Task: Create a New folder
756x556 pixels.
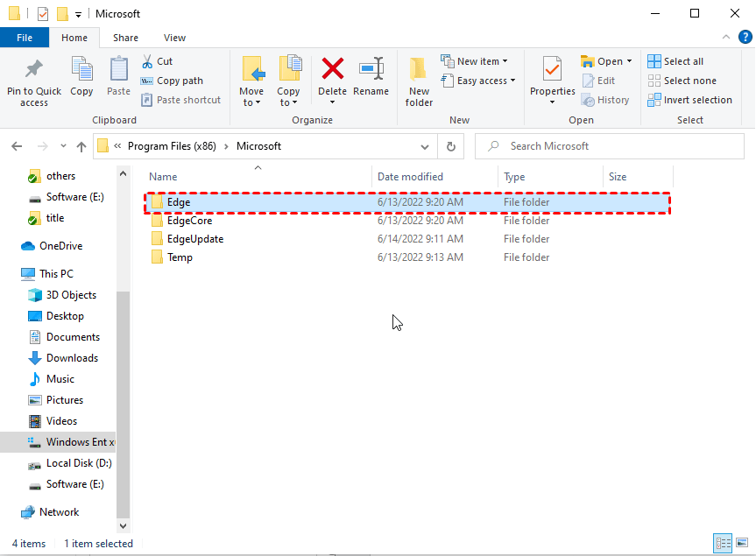Action: (419, 82)
